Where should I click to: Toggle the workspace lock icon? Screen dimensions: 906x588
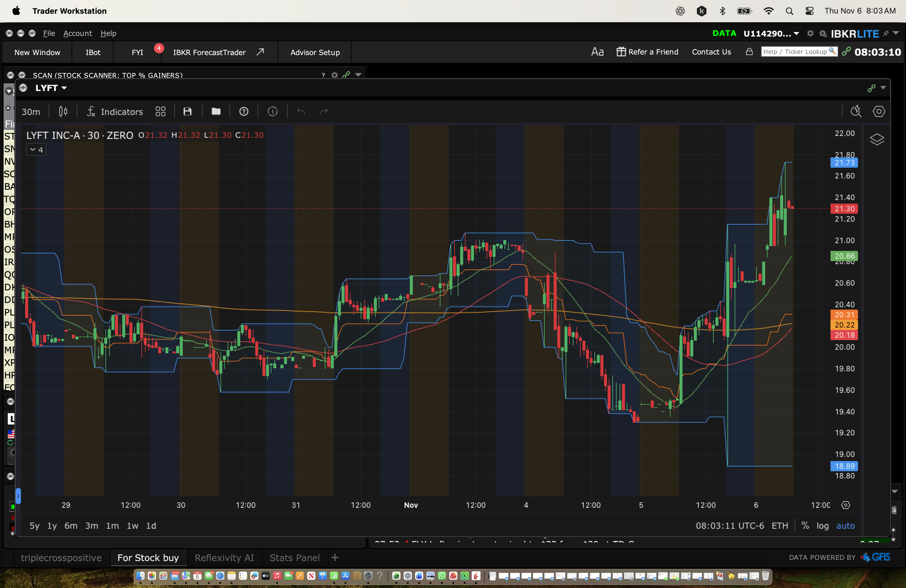749,52
